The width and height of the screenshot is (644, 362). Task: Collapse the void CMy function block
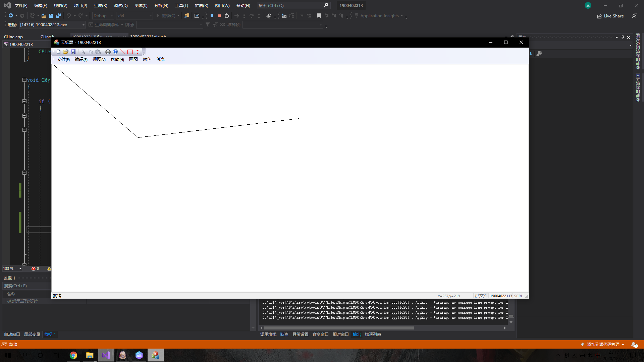[24, 80]
